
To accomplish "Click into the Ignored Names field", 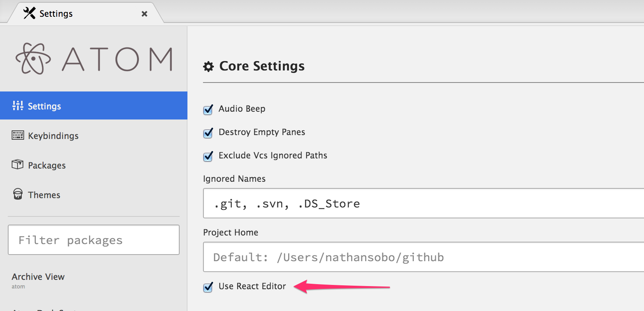I will click(423, 203).
